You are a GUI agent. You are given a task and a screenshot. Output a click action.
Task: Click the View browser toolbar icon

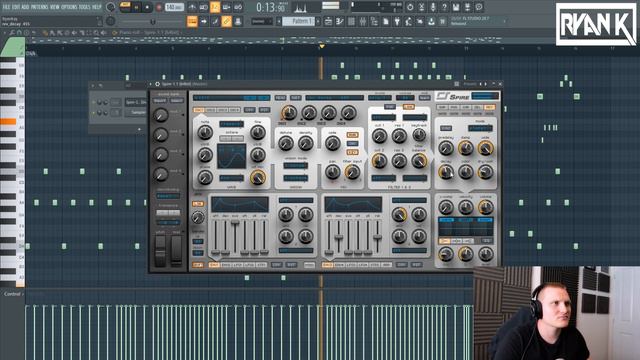coord(374,21)
